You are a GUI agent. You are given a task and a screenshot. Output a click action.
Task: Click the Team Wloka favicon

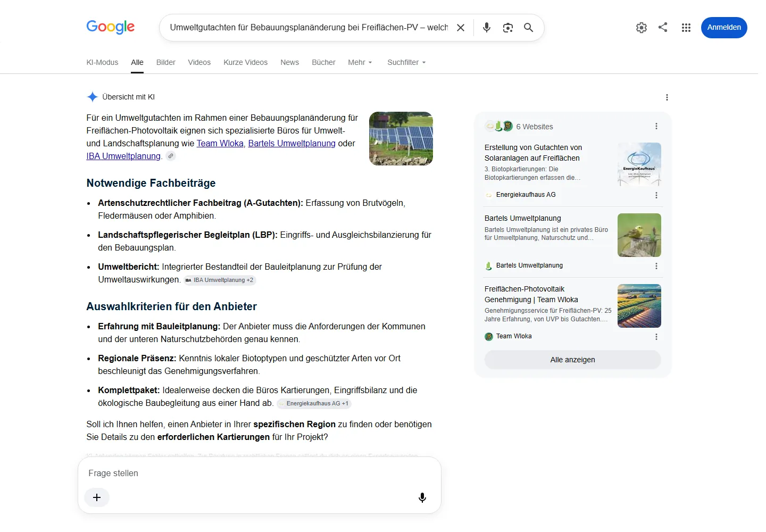(x=489, y=336)
